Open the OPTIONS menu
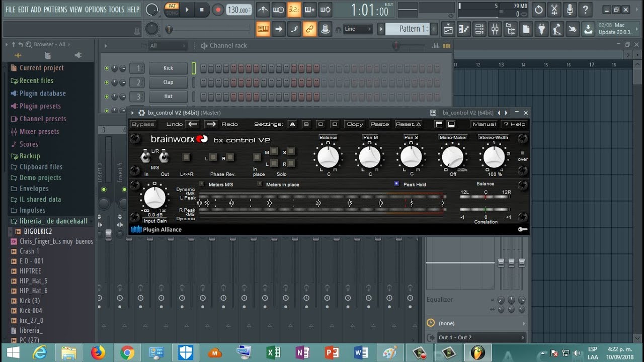 pos(96,10)
